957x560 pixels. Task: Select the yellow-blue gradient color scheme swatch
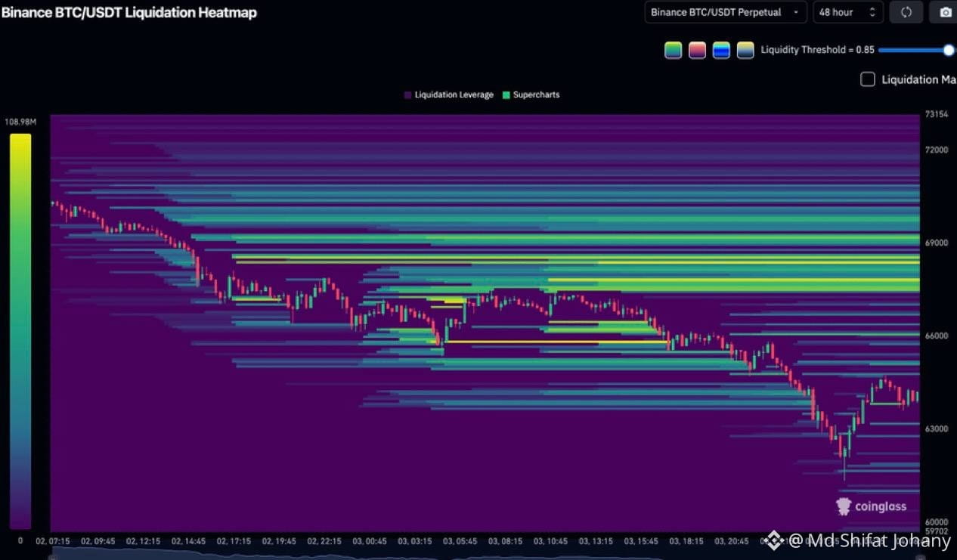tap(745, 50)
